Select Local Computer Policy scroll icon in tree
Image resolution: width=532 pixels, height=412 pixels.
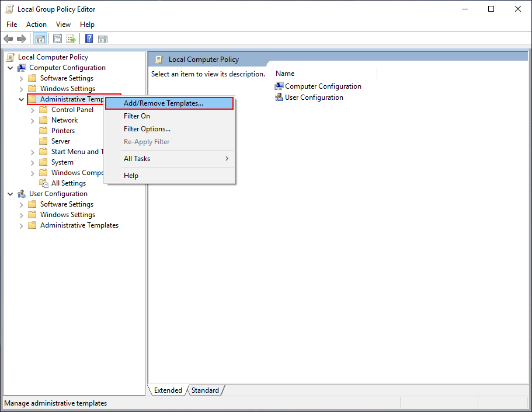[11, 57]
